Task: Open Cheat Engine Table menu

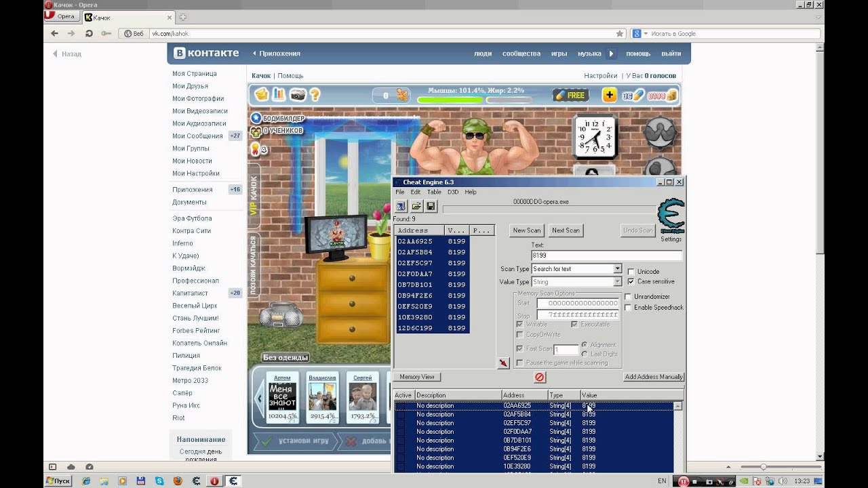Action: (434, 192)
